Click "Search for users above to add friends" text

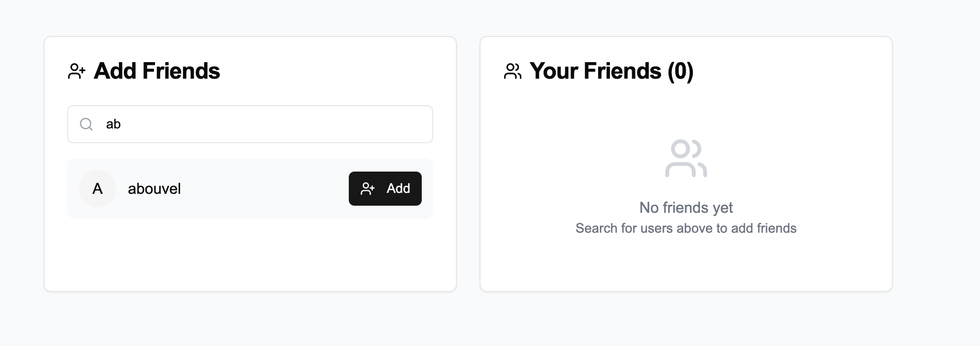tap(686, 228)
